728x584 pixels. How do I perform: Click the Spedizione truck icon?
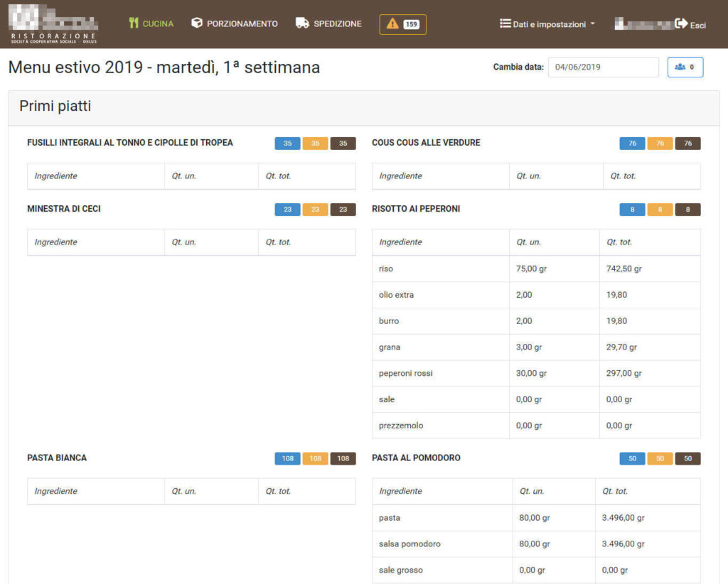(302, 23)
